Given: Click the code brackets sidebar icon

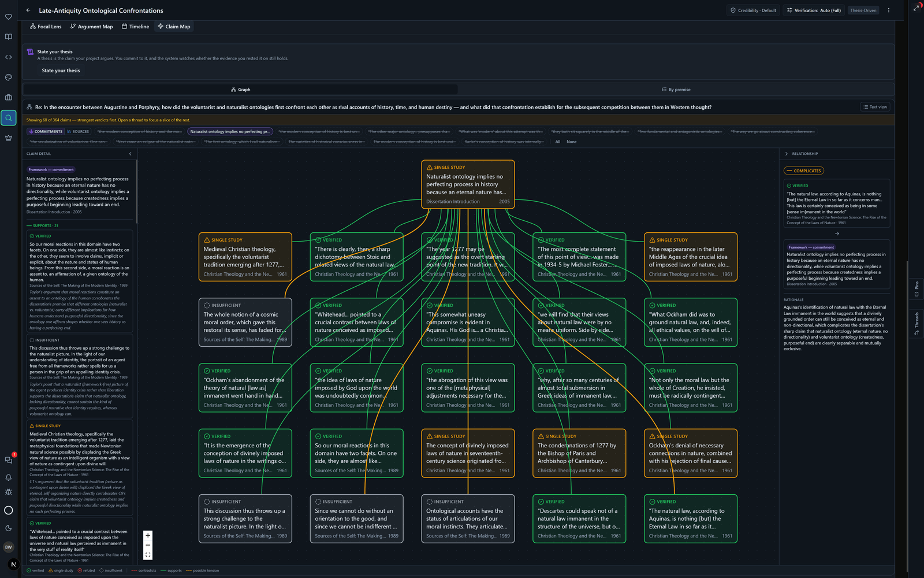Looking at the screenshot, I should point(9,57).
